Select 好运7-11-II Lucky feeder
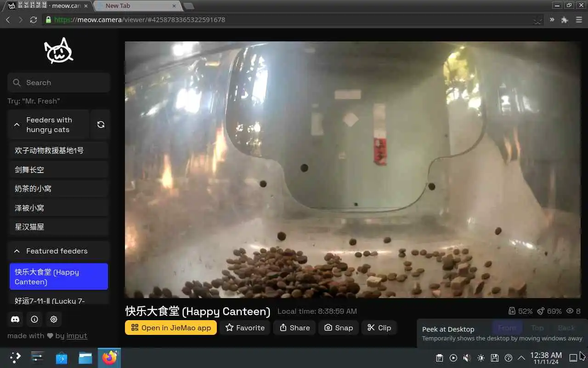 [59, 299]
